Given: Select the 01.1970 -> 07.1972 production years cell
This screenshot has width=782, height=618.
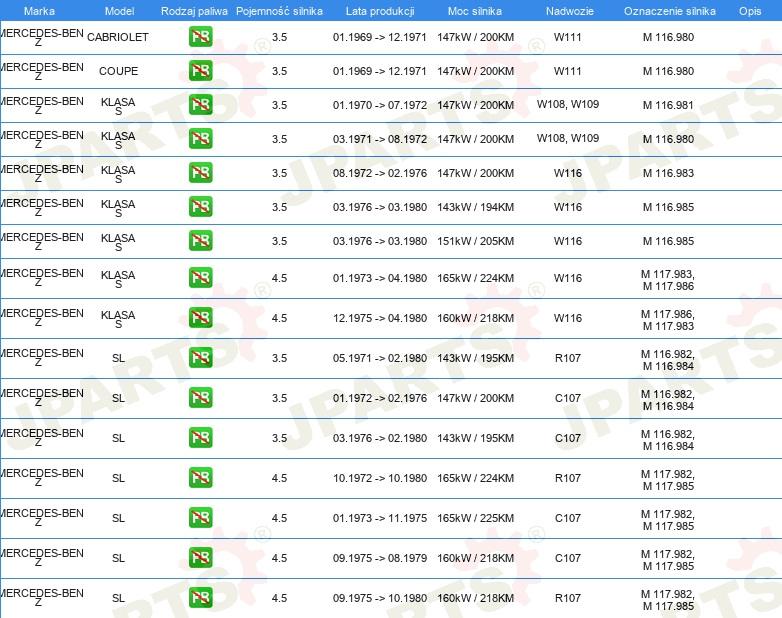Looking at the screenshot, I should tap(380, 105).
